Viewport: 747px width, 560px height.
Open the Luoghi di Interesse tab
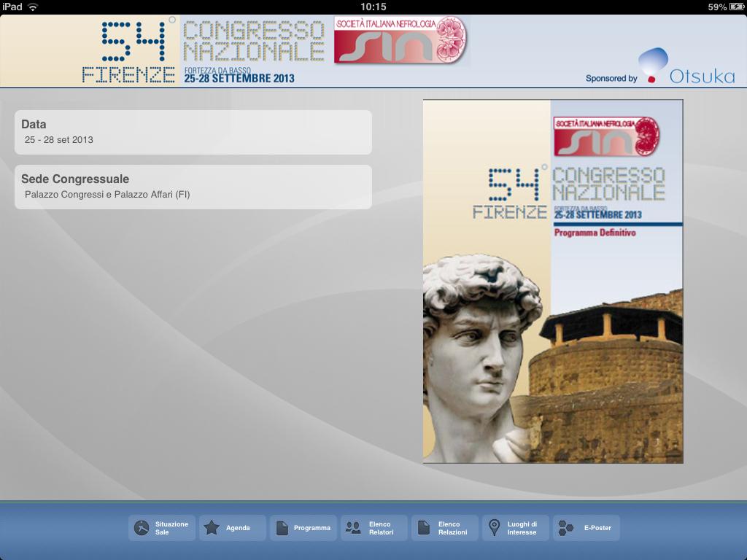pyautogui.click(x=516, y=528)
